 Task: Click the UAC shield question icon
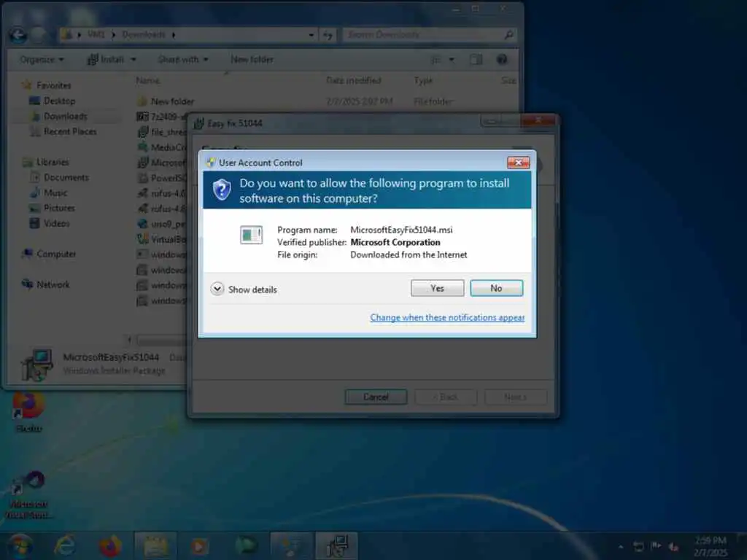click(x=222, y=190)
